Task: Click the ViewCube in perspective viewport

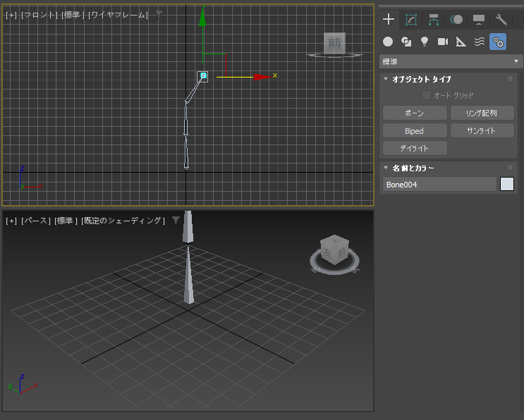Action: click(334, 249)
